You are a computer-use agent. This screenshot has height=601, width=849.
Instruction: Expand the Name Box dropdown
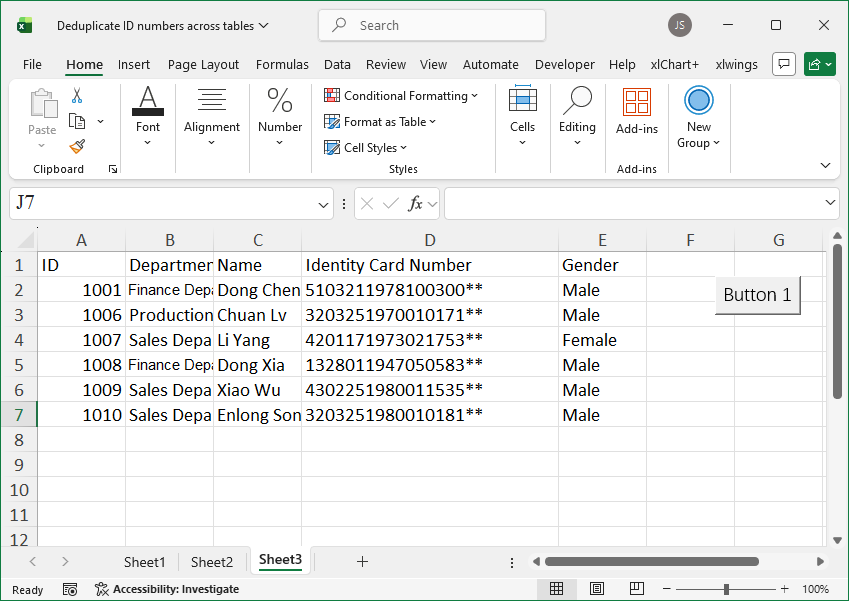tap(325, 203)
